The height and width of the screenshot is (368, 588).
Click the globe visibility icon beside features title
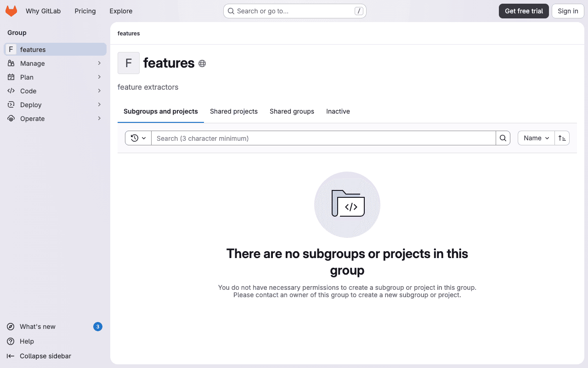coord(202,63)
